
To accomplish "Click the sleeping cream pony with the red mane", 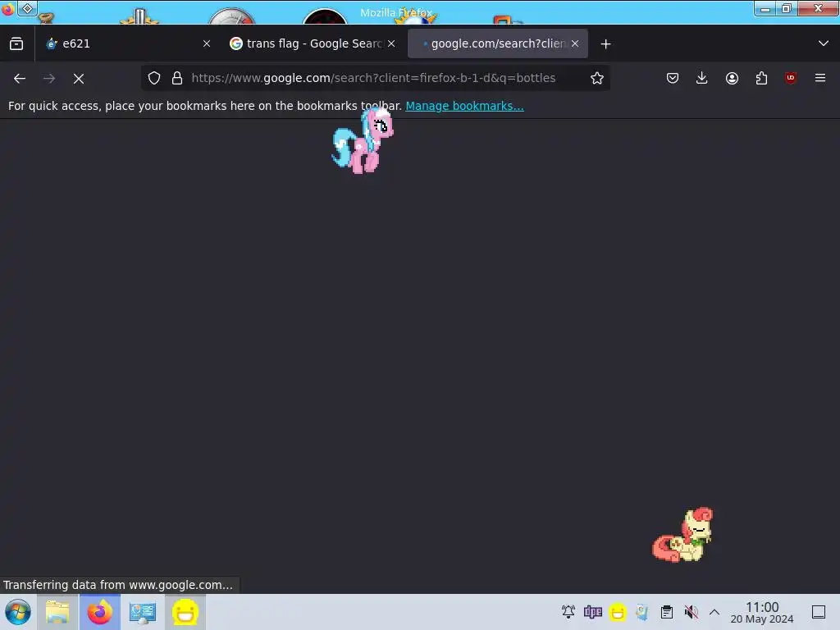I will pyautogui.click(x=682, y=535).
